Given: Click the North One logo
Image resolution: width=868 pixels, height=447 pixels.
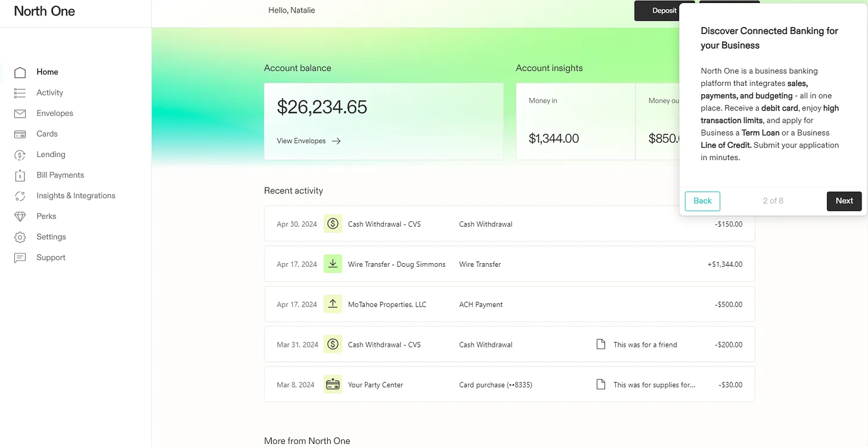Looking at the screenshot, I should (44, 11).
